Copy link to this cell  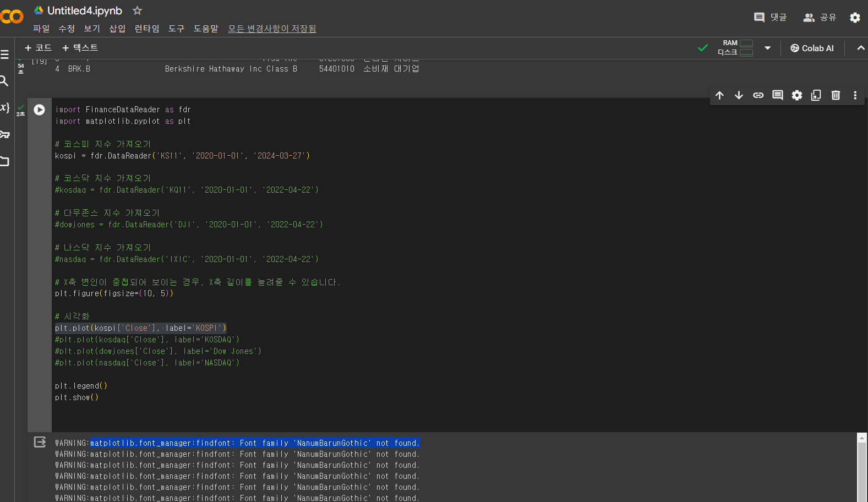tap(758, 95)
